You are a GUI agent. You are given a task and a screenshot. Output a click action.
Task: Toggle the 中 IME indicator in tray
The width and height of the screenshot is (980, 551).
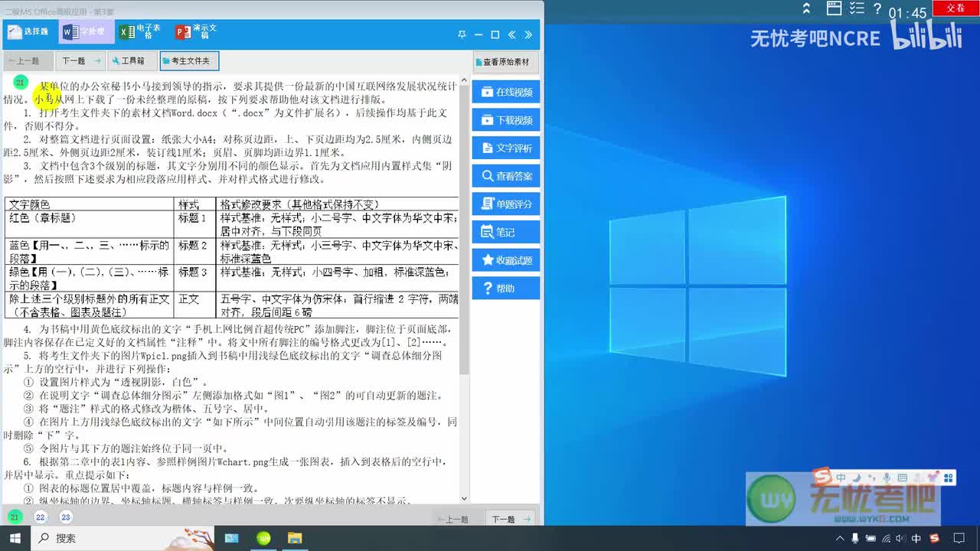pyautogui.click(x=916, y=539)
